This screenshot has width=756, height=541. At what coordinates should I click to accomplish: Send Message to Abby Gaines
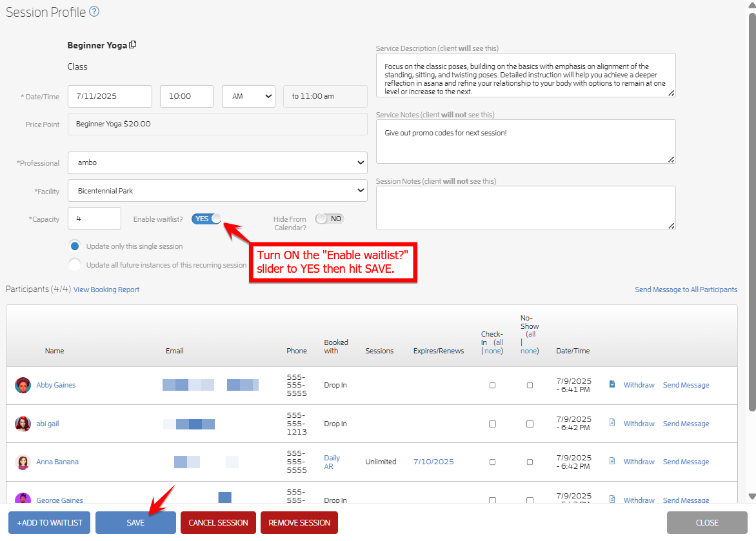[686, 385]
